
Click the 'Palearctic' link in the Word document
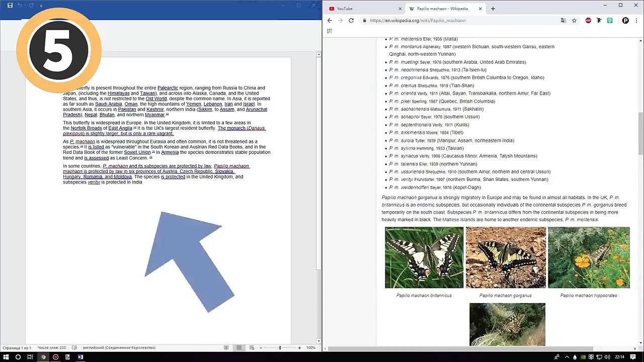168,88
